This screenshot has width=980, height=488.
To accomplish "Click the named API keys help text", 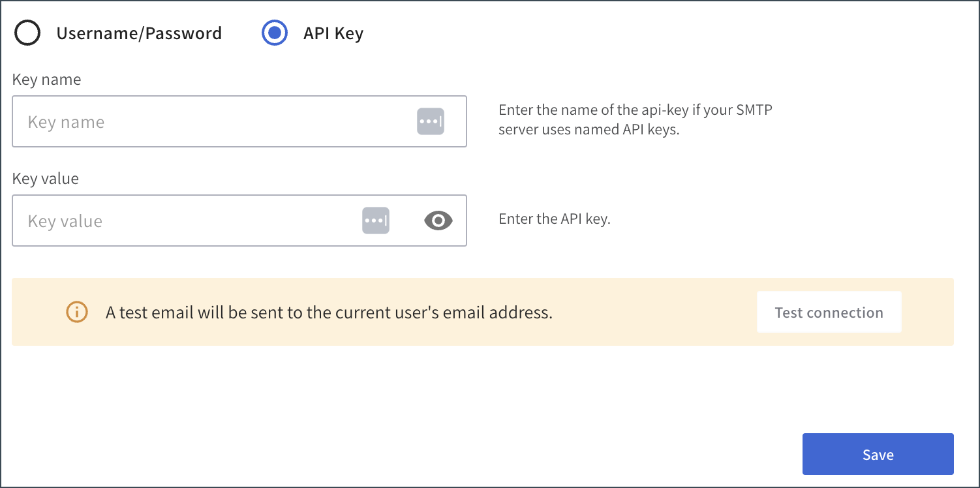I will pyautogui.click(x=635, y=119).
